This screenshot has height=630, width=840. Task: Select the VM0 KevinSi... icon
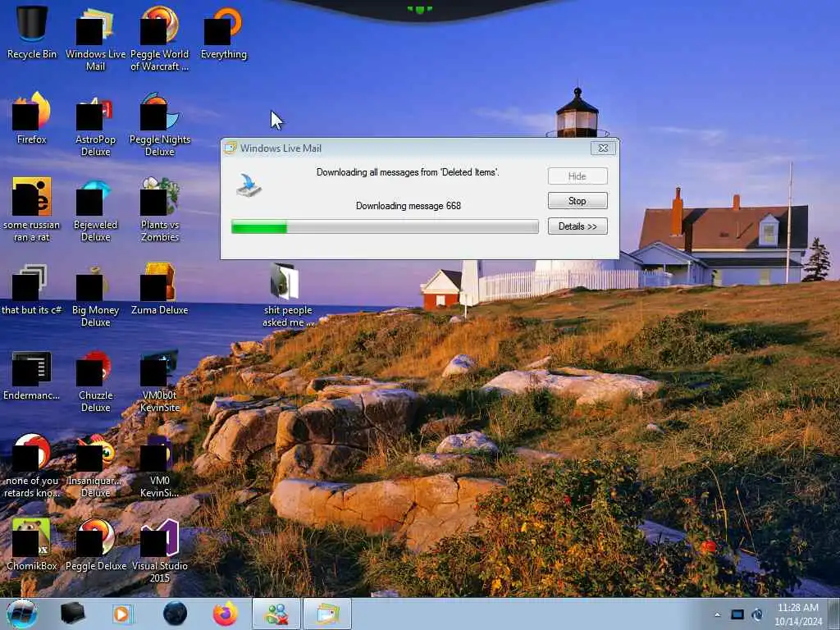tap(160, 465)
